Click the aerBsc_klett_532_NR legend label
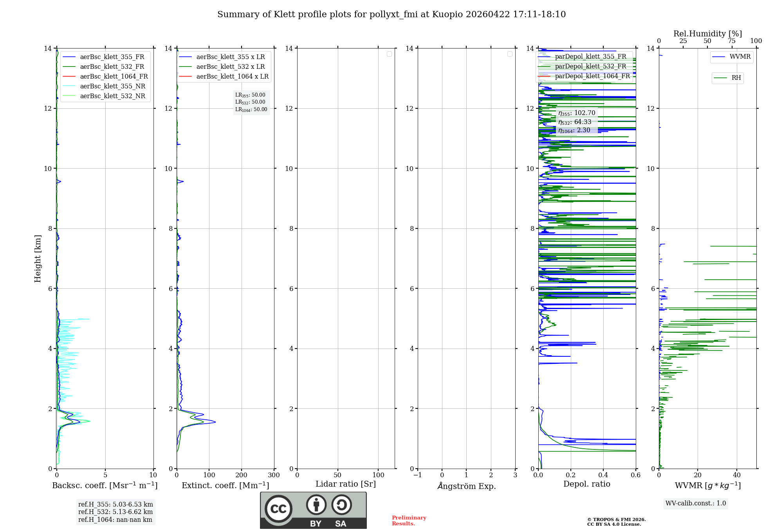The width and height of the screenshot is (783, 532). 112,96
